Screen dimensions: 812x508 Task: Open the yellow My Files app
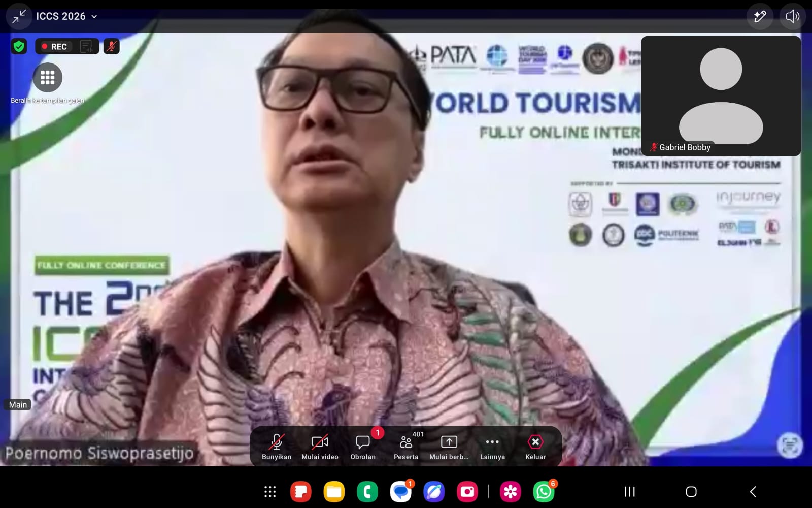point(334,492)
